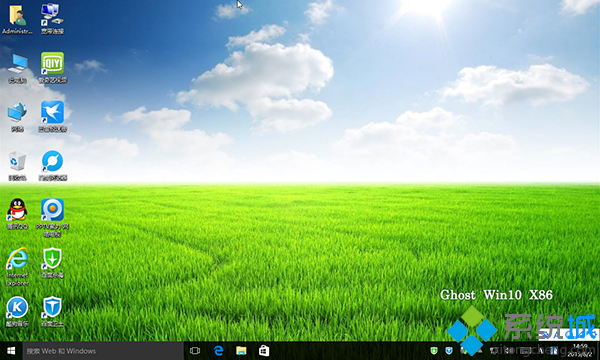600x360 pixels.
Task: Open the Administrator folder desktop icon
Action: [17, 18]
